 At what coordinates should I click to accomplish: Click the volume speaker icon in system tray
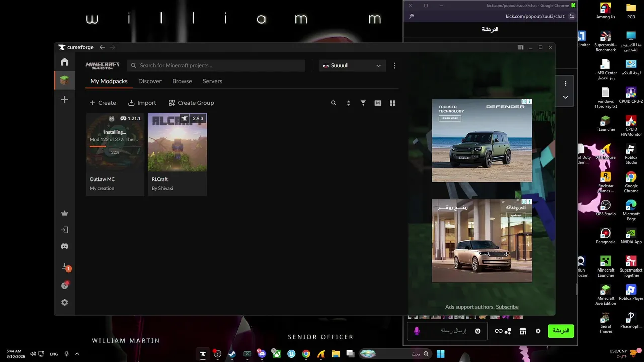(33, 354)
